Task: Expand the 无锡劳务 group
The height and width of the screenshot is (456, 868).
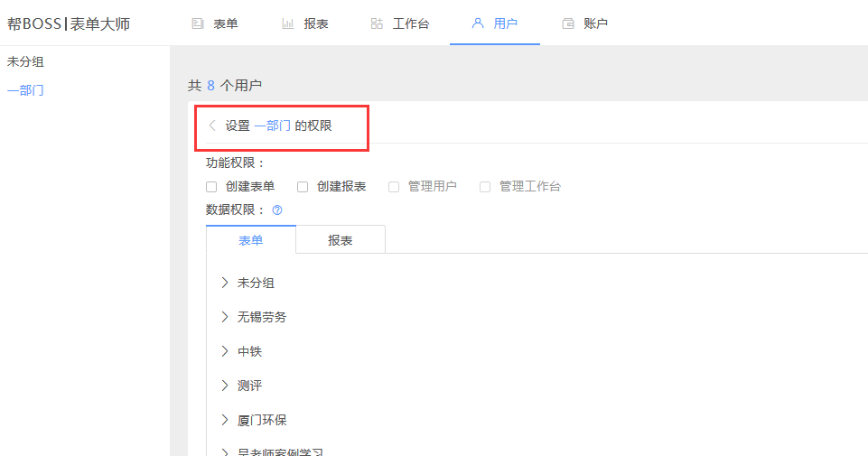Action: pos(225,317)
